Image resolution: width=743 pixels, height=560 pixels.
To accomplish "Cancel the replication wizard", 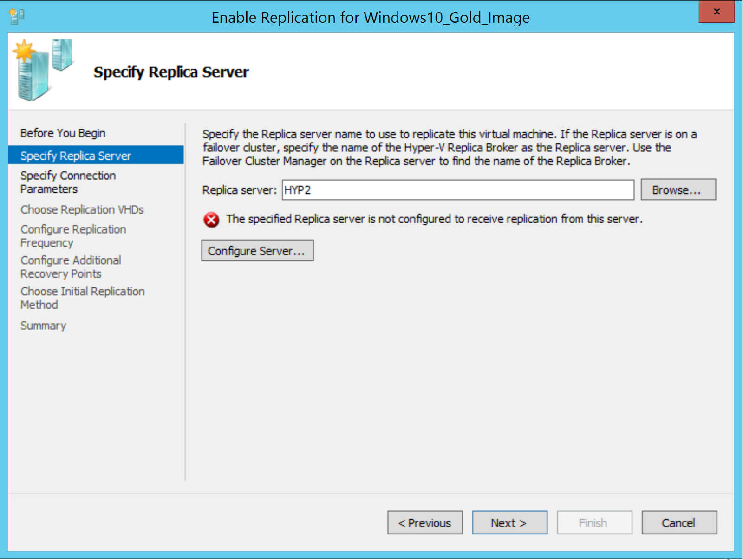I will [x=679, y=523].
